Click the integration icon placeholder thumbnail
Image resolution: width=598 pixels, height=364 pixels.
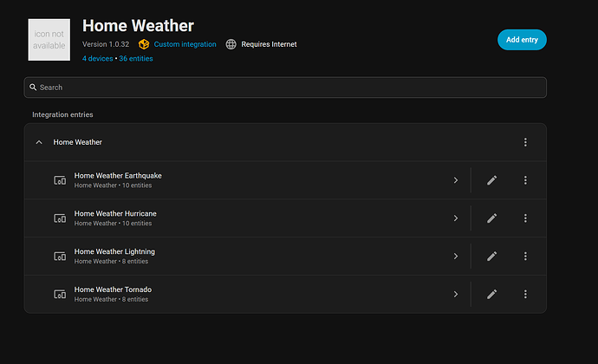coord(49,40)
